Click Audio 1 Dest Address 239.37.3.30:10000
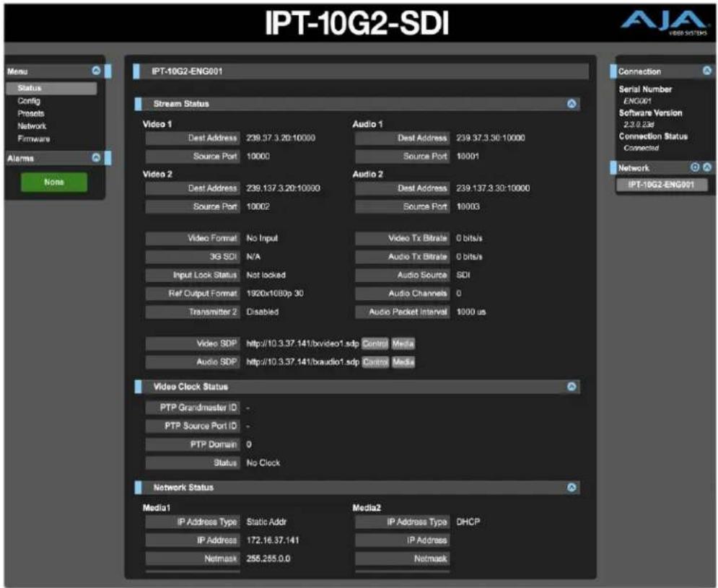Screen dimensions: 718x588 pyautogui.click(x=491, y=138)
